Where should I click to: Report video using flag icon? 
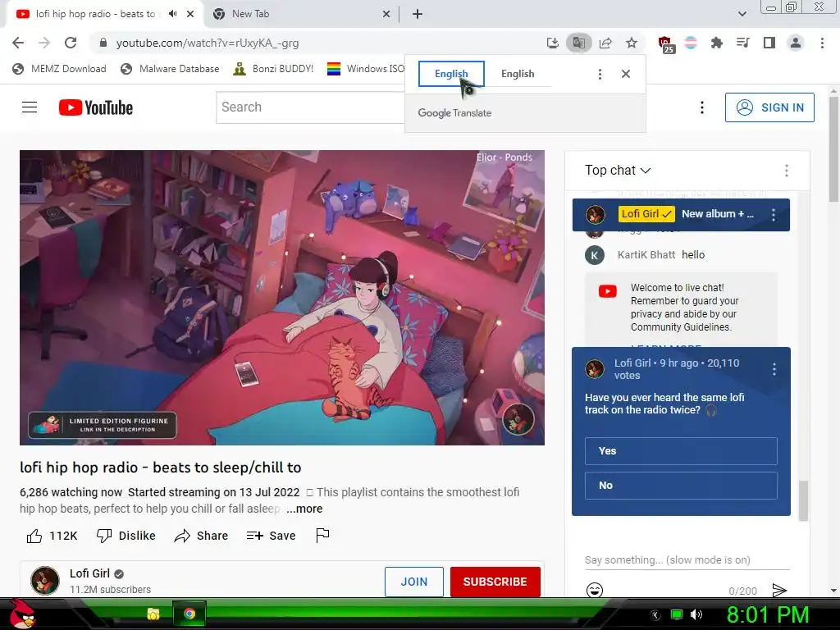click(322, 535)
